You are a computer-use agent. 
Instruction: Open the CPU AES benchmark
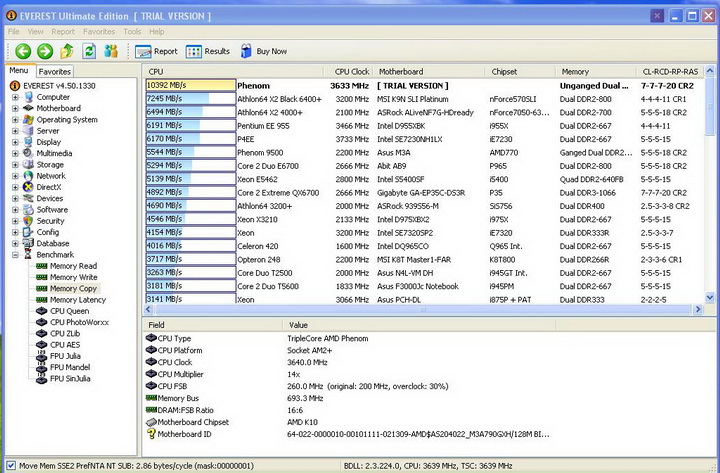[x=58, y=345]
